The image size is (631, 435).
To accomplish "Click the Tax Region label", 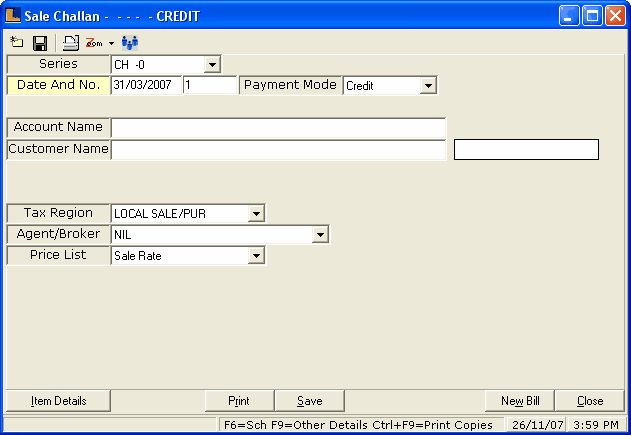I will [58, 213].
